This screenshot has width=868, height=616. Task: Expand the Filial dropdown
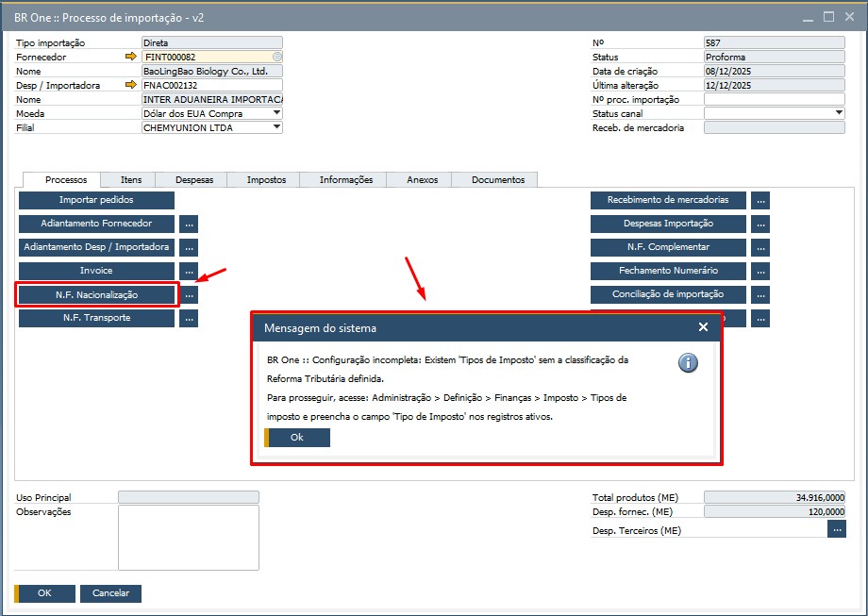click(276, 127)
